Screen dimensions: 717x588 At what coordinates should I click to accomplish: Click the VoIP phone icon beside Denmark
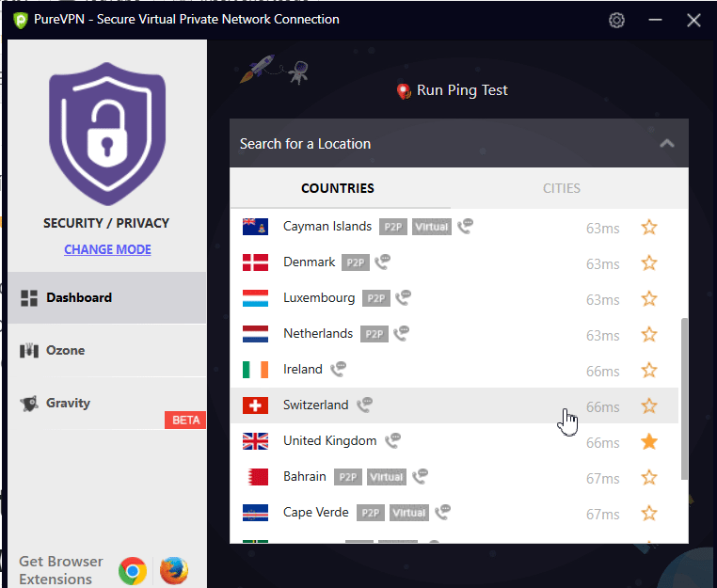pyautogui.click(x=382, y=262)
